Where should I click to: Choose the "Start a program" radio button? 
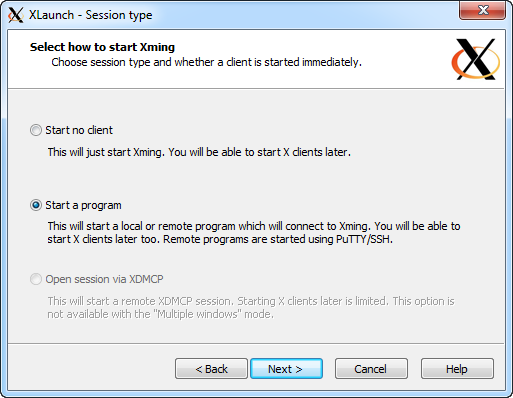pos(36,205)
